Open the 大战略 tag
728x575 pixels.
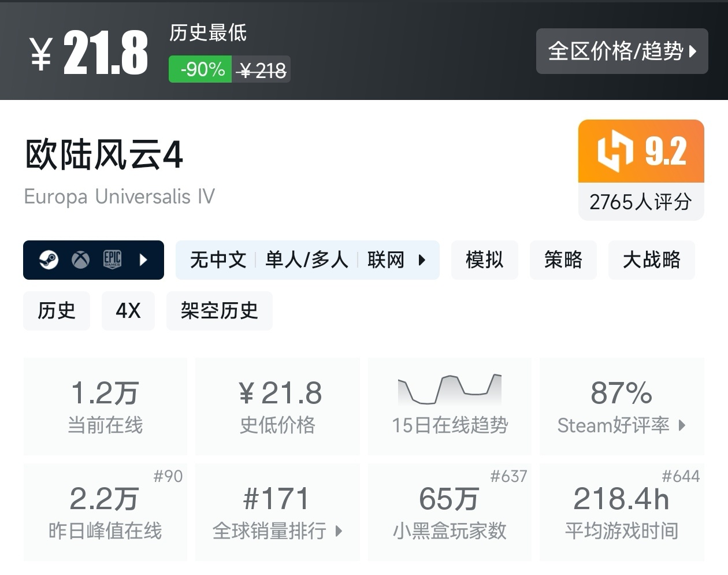point(652,260)
